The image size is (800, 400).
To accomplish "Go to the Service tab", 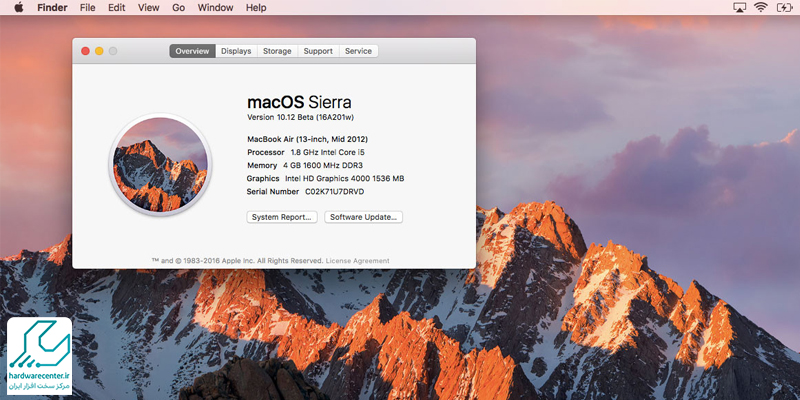I will pyautogui.click(x=358, y=51).
